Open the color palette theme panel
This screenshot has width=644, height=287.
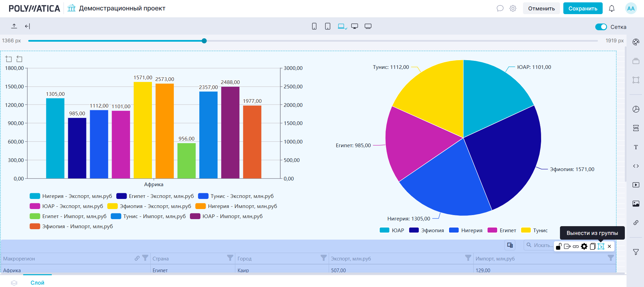(x=636, y=42)
